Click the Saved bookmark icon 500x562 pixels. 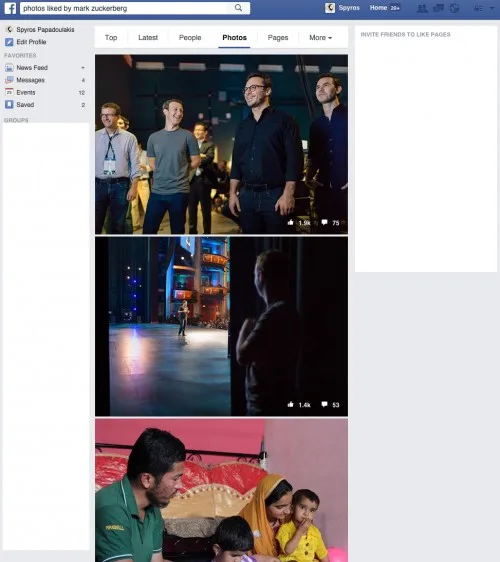click(x=9, y=105)
